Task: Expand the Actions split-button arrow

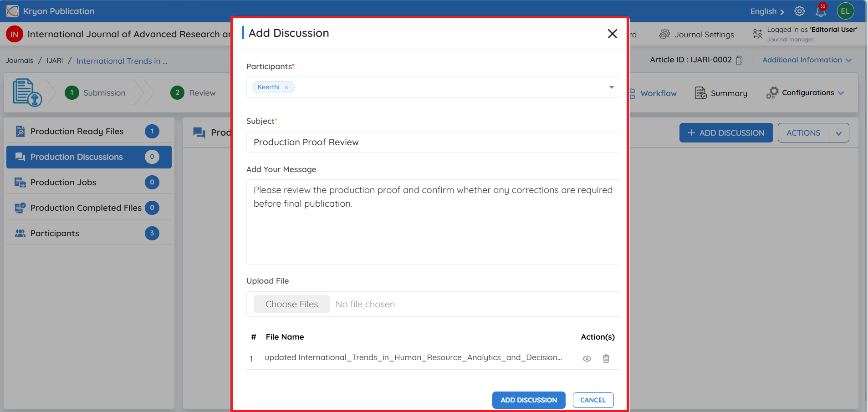Action: [839, 133]
